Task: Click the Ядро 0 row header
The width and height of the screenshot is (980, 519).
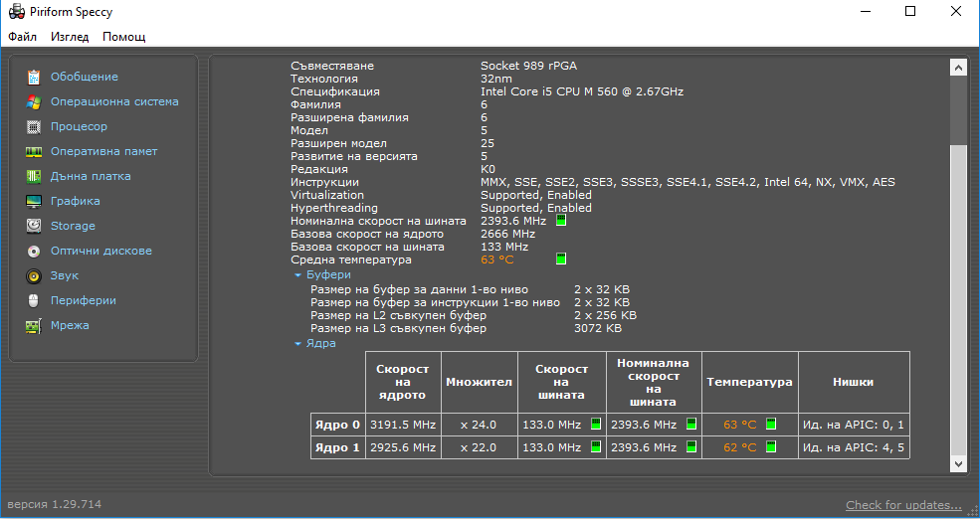Action: tap(337, 425)
